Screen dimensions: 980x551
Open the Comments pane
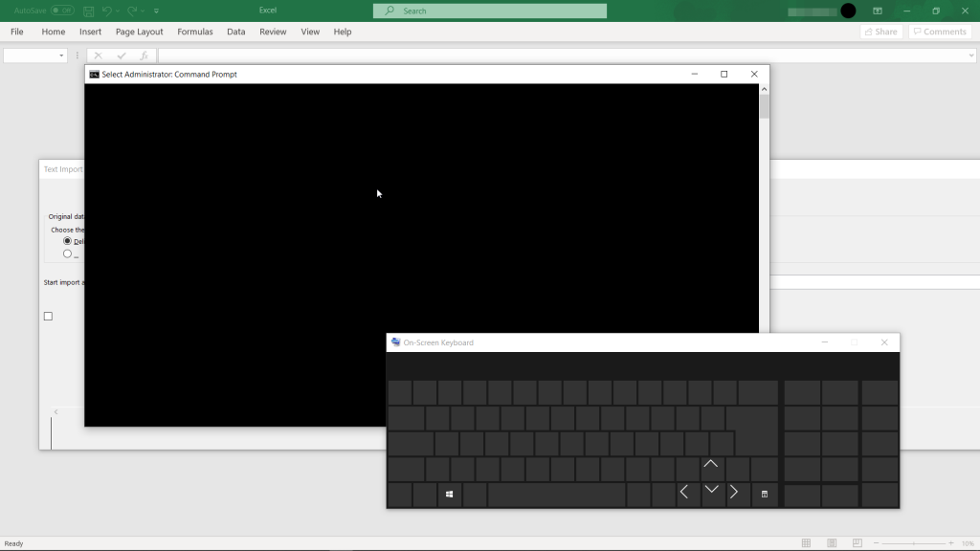[939, 31]
